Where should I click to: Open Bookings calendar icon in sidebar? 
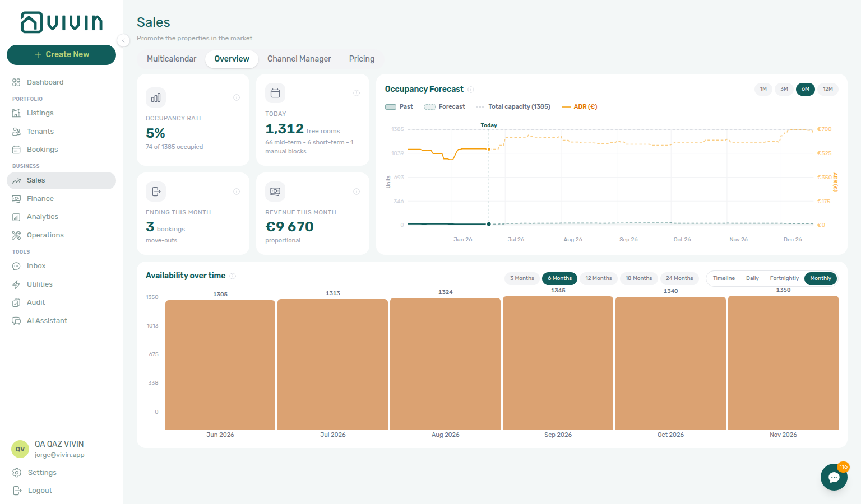(16, 150)
